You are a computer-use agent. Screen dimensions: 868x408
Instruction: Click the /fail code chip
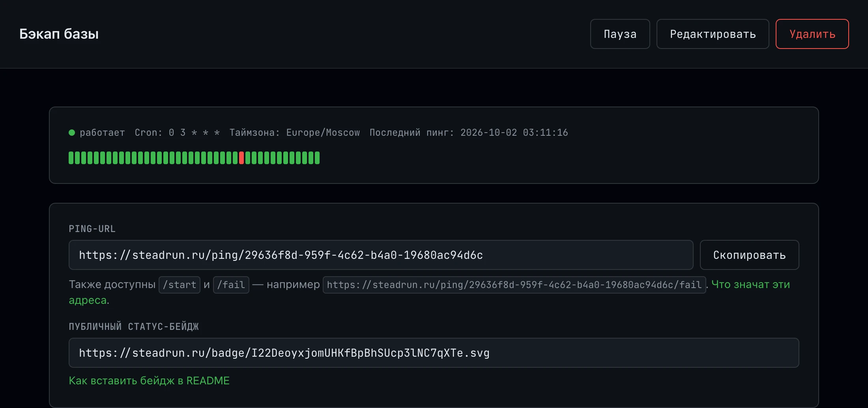pyautogui.click(x=231, y=285)
